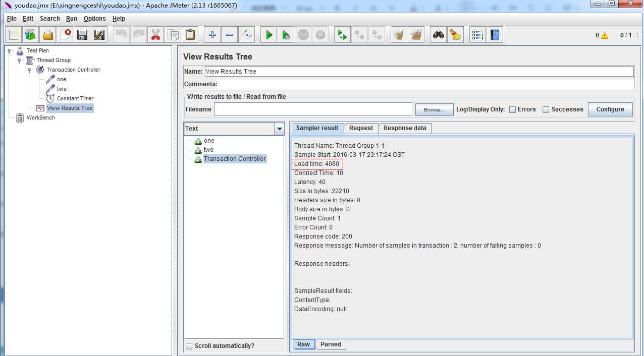Click the Redo arrow icon
Image resolution: width=644 pixels, height=356 pixels.
[138, 35]
